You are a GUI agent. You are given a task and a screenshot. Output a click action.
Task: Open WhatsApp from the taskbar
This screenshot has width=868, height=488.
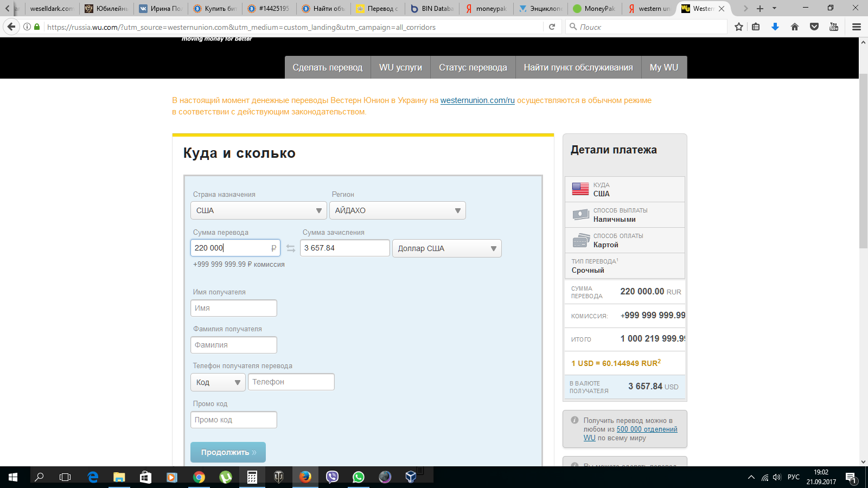359,477
